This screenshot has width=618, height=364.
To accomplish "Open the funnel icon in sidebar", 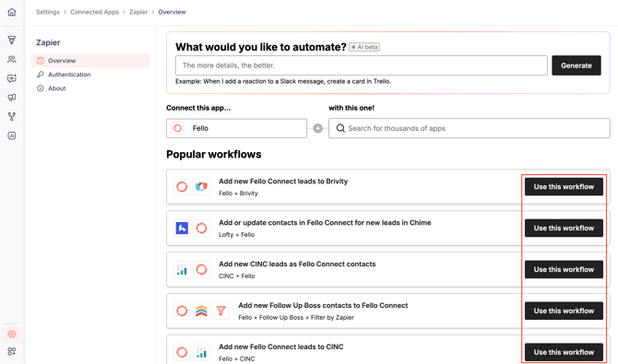I will [x=12, y=40].
